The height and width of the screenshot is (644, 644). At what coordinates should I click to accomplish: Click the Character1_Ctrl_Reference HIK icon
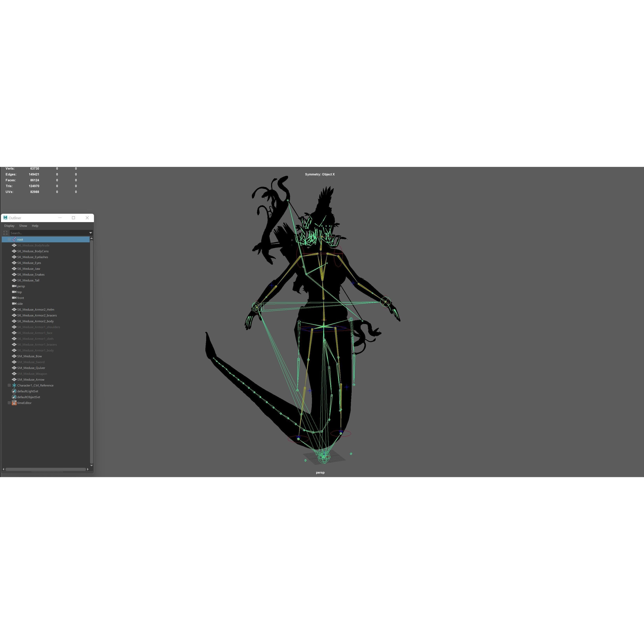click(x=14, y=386)
